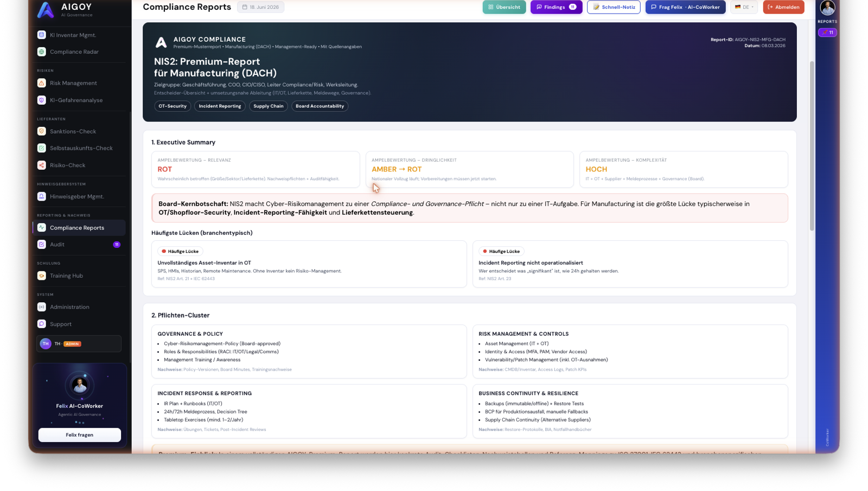Click Compliance Reports pulse icon

(42, 227)
